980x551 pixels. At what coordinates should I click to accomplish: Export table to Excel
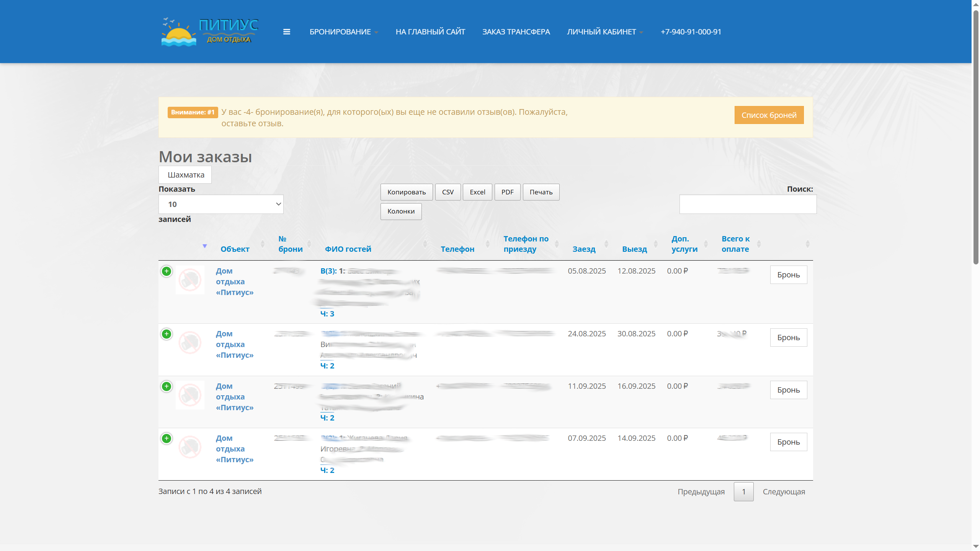[x=477, y=192]
